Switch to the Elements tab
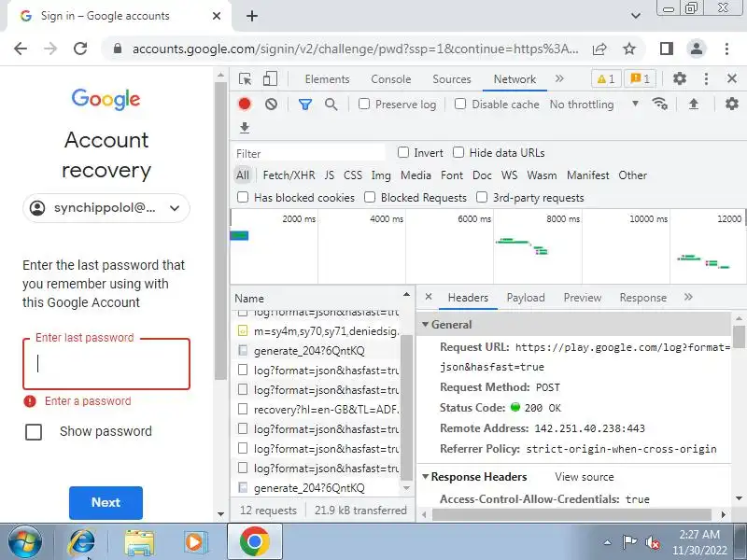The image size is (747, 560). pos(328,79)
